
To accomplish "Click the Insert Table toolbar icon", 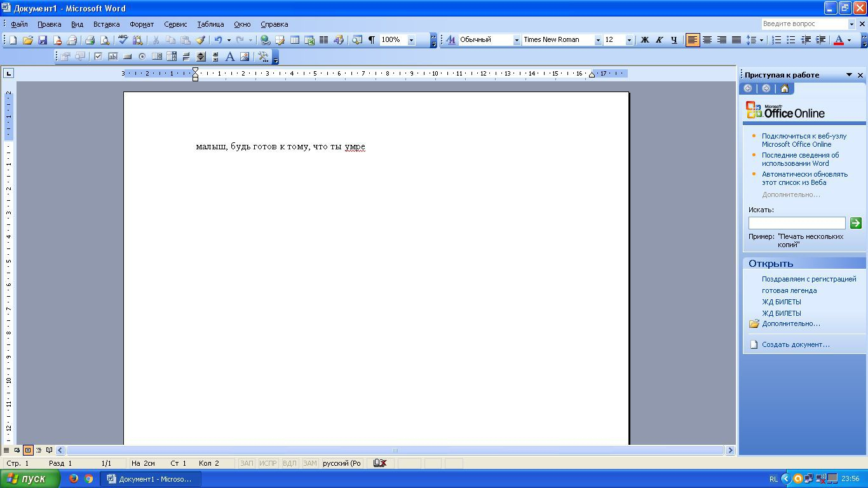I will 295,40.
